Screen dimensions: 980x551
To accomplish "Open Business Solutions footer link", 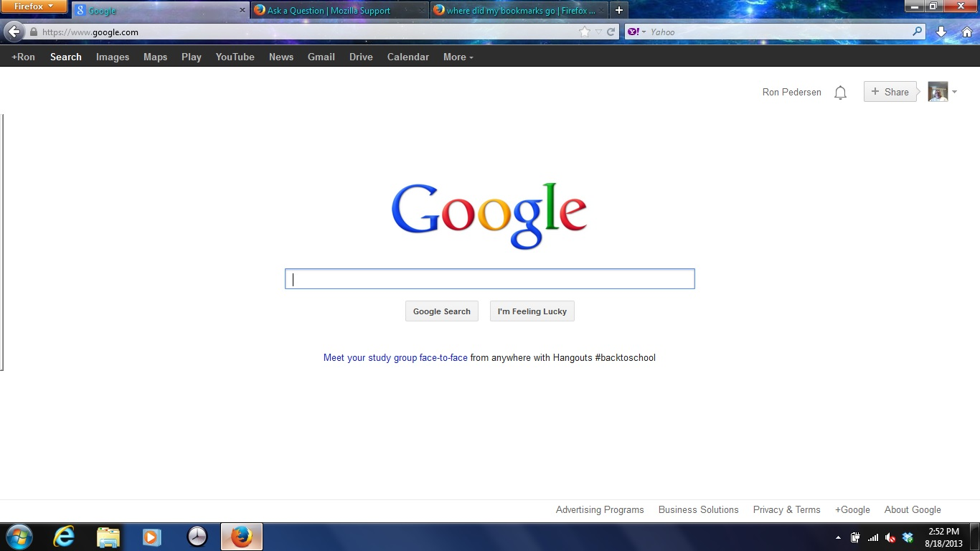I will [698, 509].
